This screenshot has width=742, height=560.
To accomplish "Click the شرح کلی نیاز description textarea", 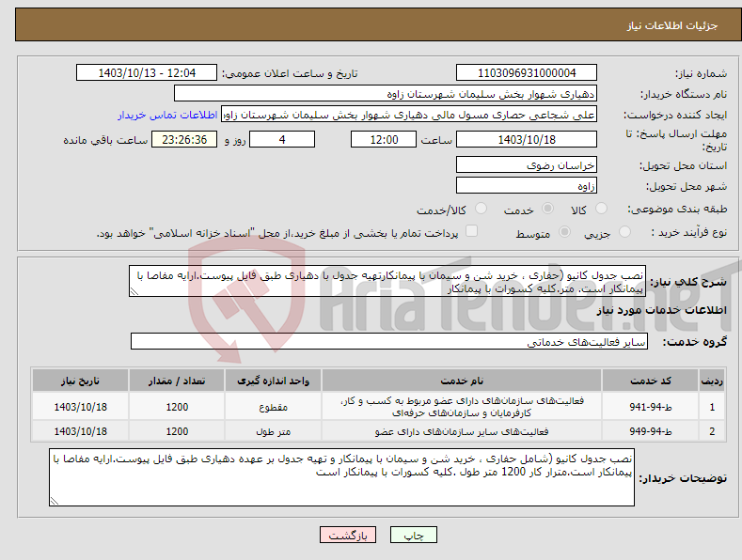I will click(x=387, y=282).
